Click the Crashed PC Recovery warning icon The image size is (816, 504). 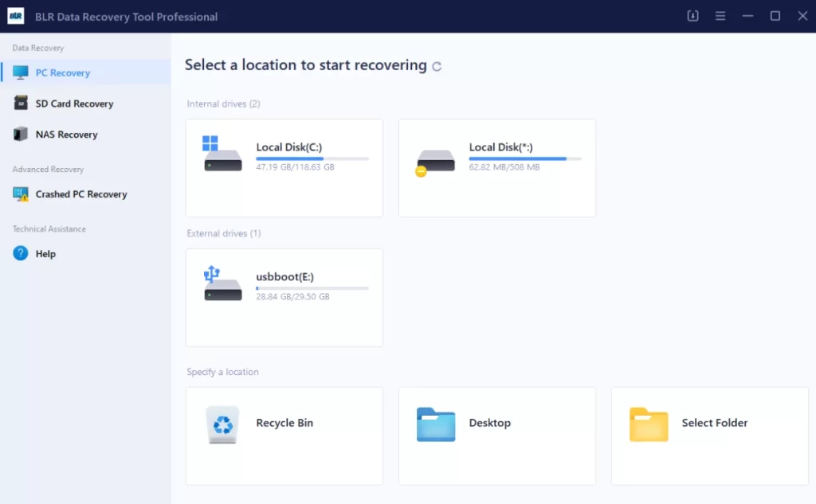(21, 194)
